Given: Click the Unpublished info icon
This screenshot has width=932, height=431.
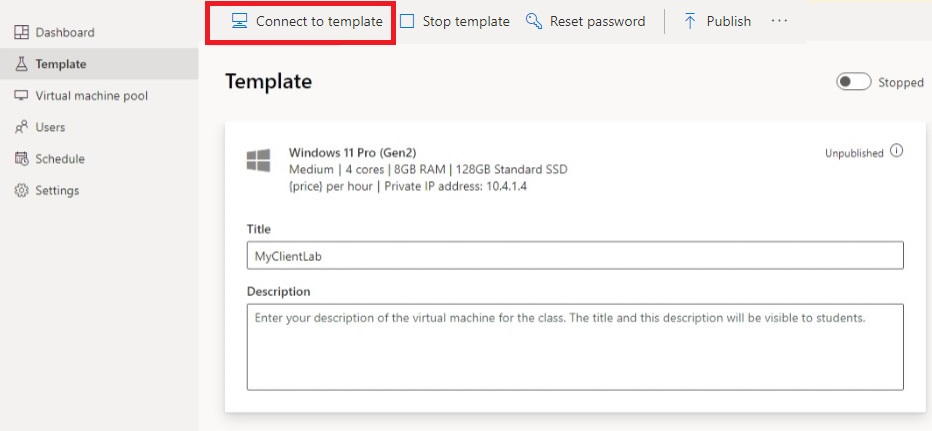Looking at the screenshot, I should [x=896, y=152].
